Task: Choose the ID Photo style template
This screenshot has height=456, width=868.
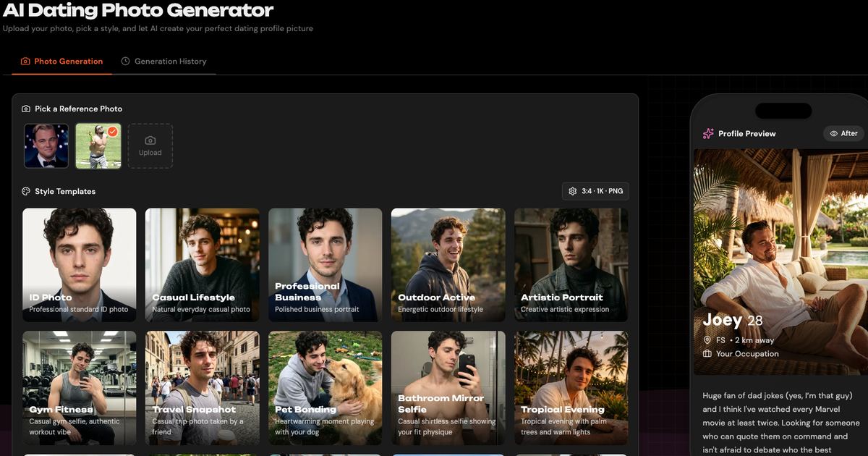Action: pyautogui.click(x=80, y=265)
